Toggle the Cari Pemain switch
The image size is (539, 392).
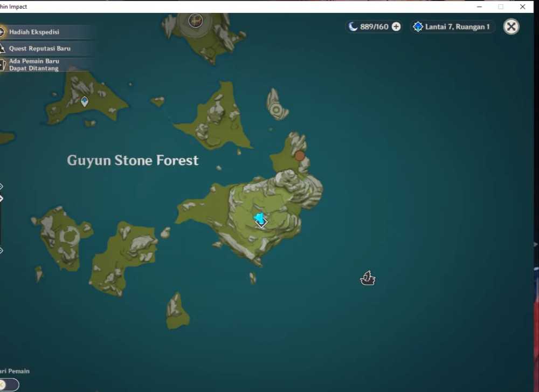(x=8, y=384)
